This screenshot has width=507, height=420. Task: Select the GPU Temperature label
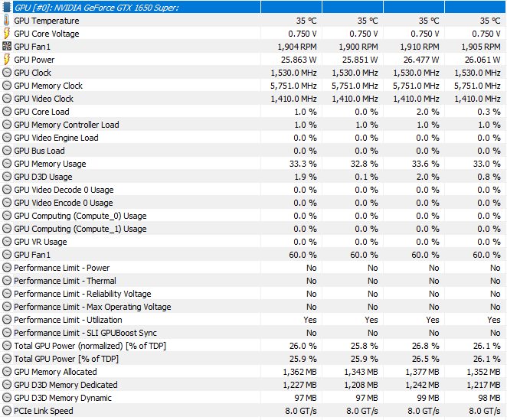click(47, 21)
